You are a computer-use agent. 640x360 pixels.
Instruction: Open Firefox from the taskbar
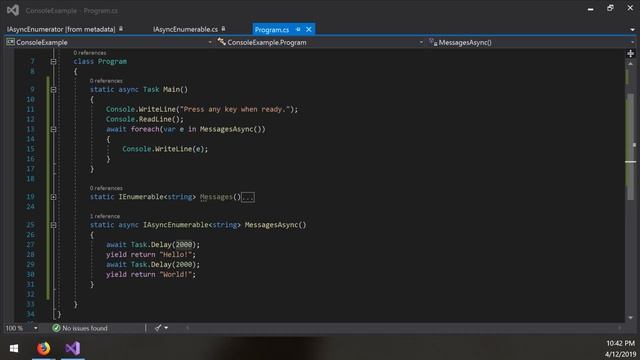point(43,349)
